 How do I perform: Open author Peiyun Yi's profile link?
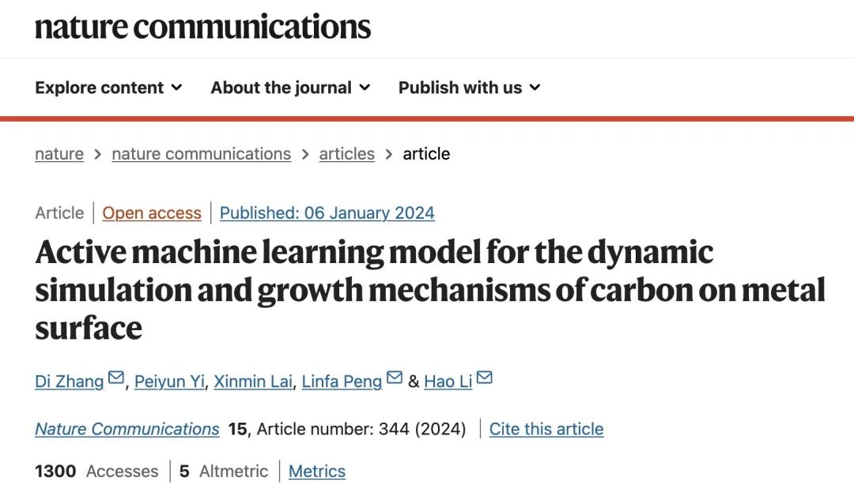(x=169, y=382)
